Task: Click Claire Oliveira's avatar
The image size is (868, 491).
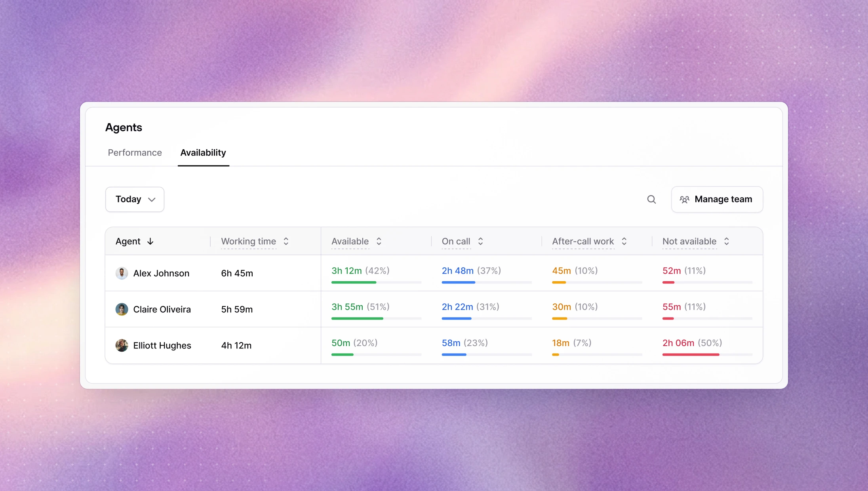Action: (x=122, y=309)
